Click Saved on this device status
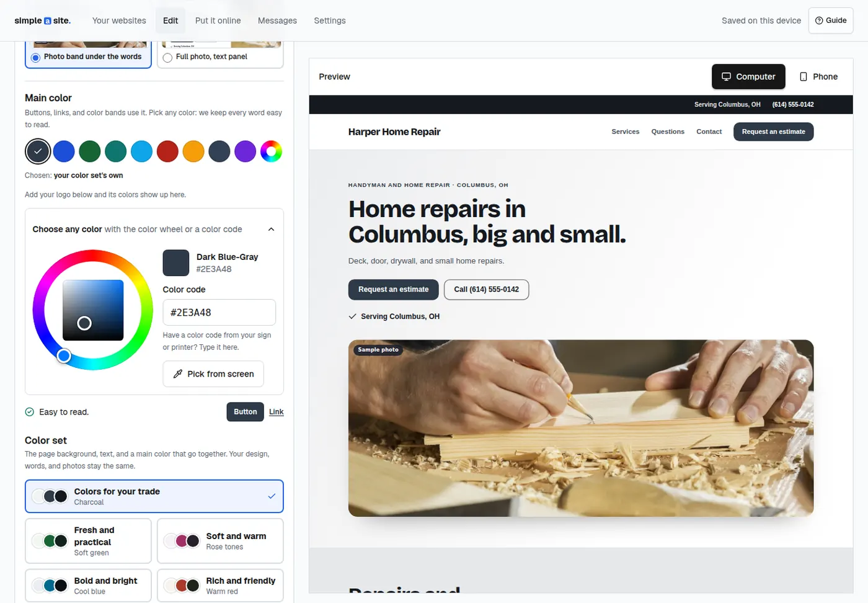 761,20
